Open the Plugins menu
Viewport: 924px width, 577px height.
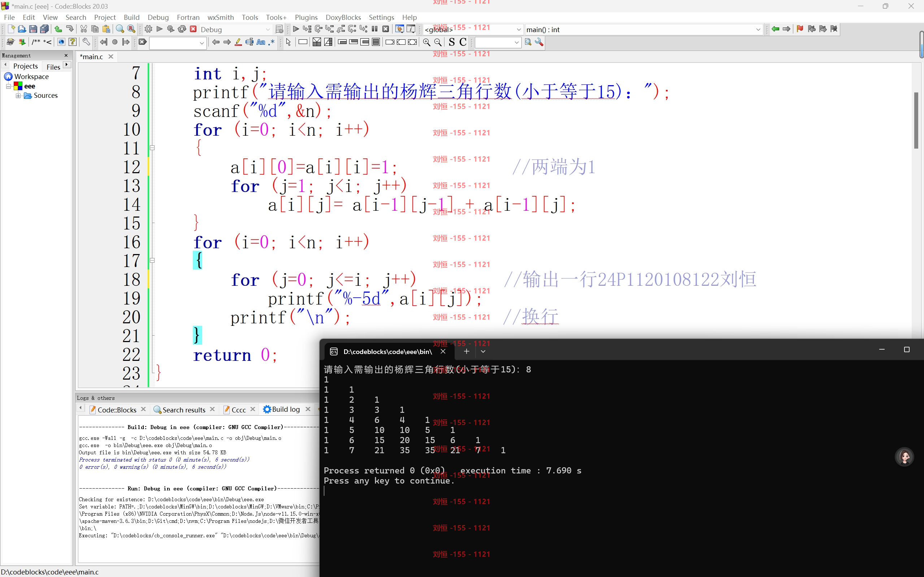(306, 17)
